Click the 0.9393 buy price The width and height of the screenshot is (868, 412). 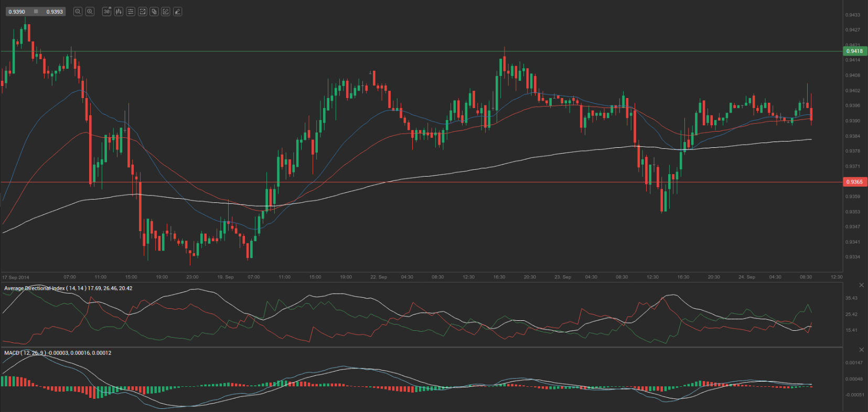(x=55, y=12)
